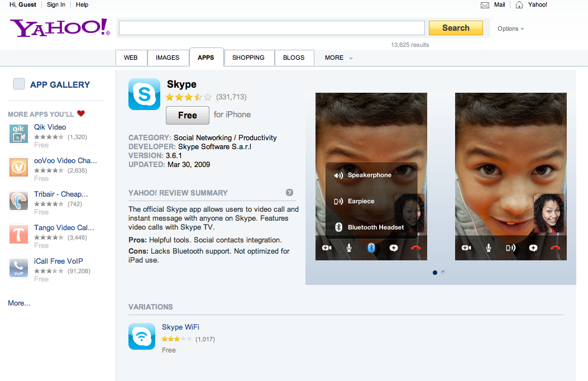Select the first screenshot carousel dot
Viewport: 588px width, 381px height.
[435, 273]
